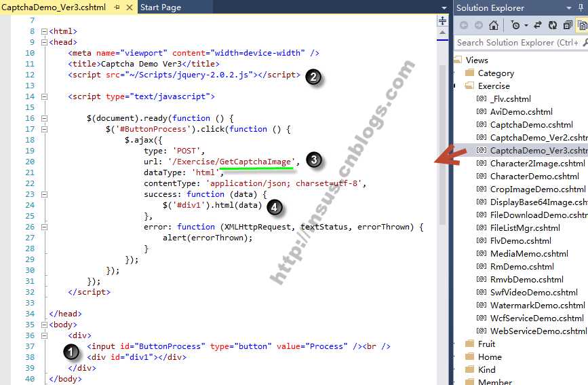Viewport: 588px width, 385px height.
Task: Click the Fruit folder icon
Action: pyautogui.click(x=469, y=344)
